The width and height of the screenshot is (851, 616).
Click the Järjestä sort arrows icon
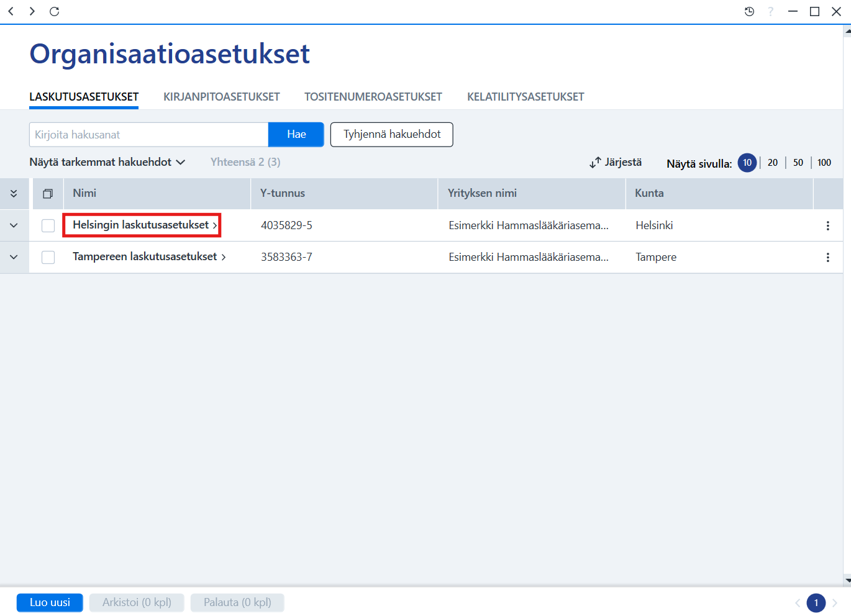click(x=595, y=163)
